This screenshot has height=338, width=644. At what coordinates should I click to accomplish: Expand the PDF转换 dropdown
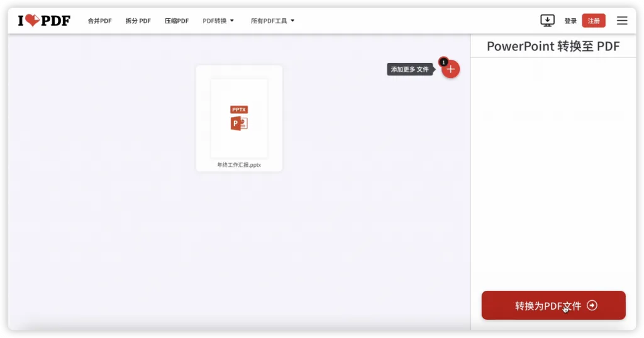(218, 21)
